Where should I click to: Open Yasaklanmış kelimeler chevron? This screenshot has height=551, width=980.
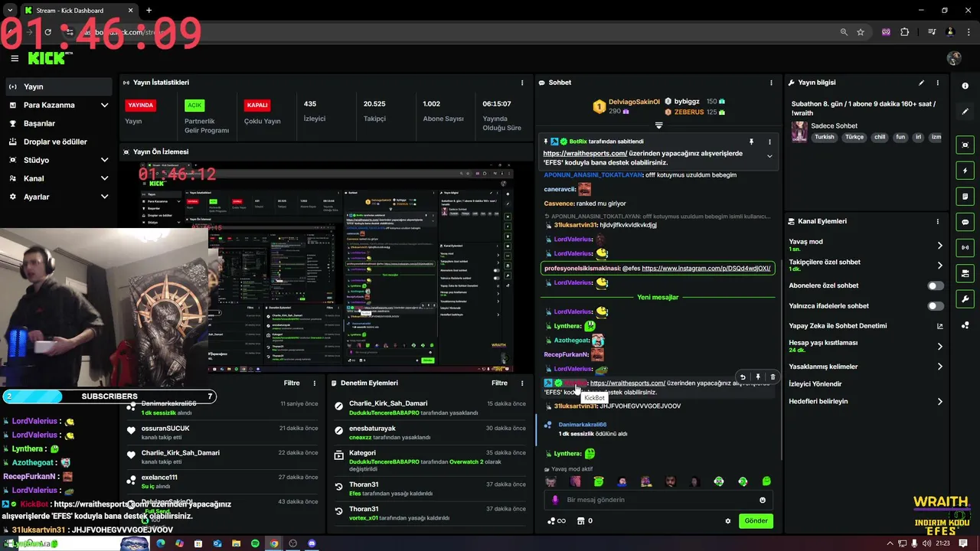click(x=939, y=367)
